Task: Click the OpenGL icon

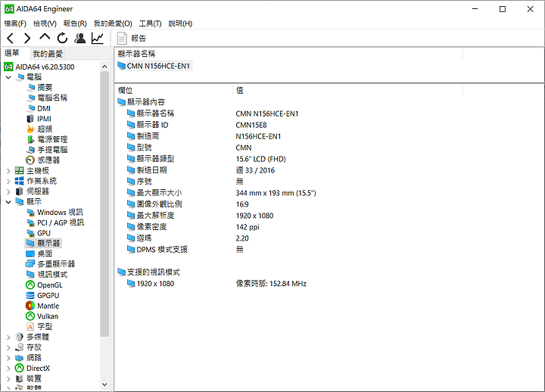Action: click(30, 285)
